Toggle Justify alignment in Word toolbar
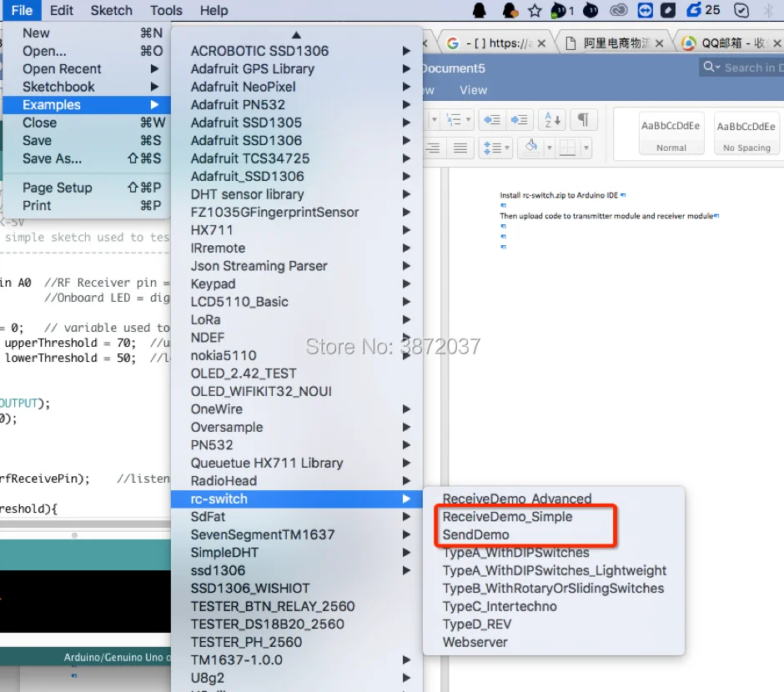This screenshot has height=692, width=784. point(460,148)
